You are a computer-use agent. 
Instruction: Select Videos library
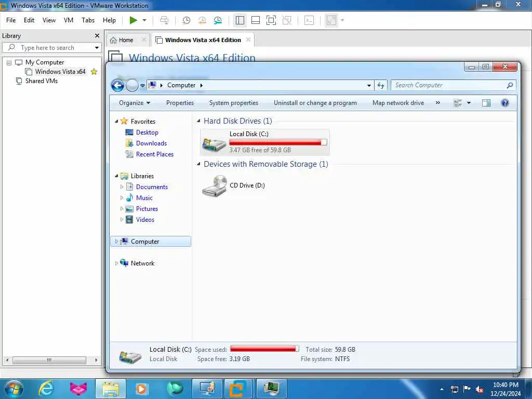tap(145, 220)
